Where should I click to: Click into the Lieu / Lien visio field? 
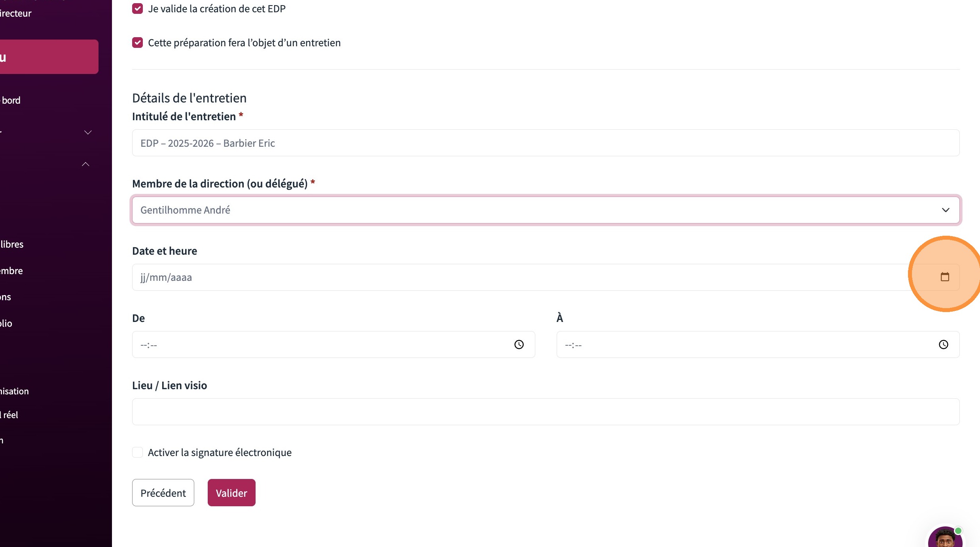point(546,412)
